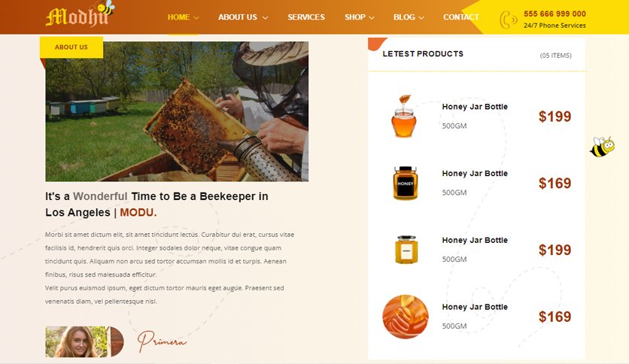Click the cartoon bee mascot on right edge
629x364 pixels.
[x=602, y=147]
